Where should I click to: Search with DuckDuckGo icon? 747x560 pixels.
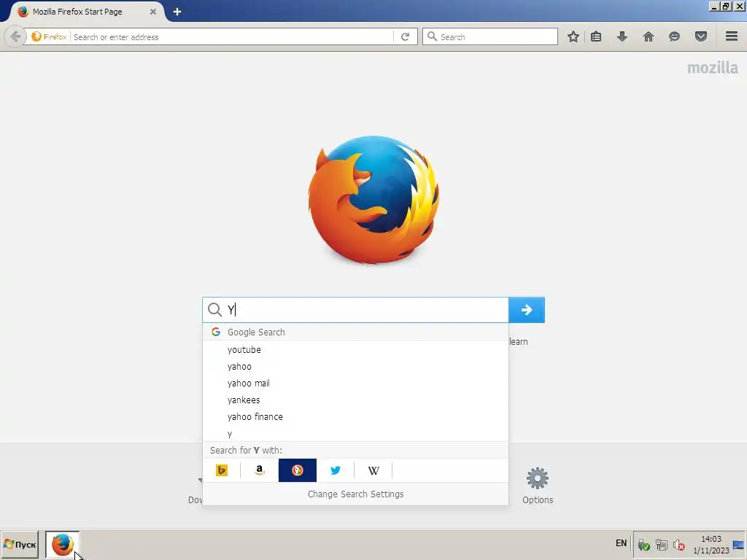298,470
